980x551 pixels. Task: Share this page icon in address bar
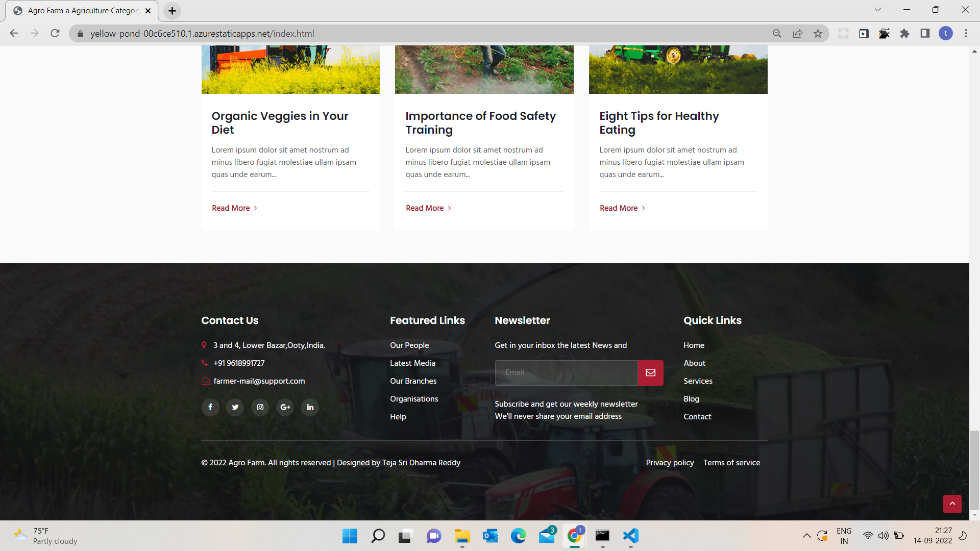(797, 33)
